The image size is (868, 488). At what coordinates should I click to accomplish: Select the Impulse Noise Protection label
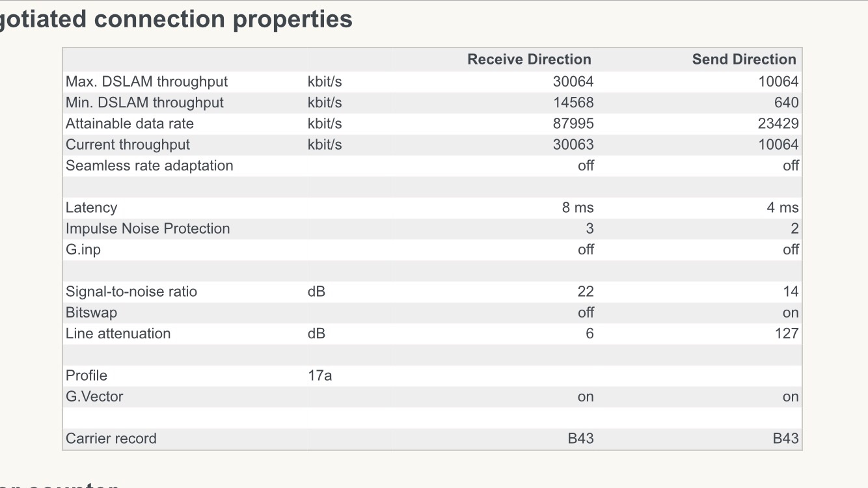pyautogui.click(x=148, y=228)
